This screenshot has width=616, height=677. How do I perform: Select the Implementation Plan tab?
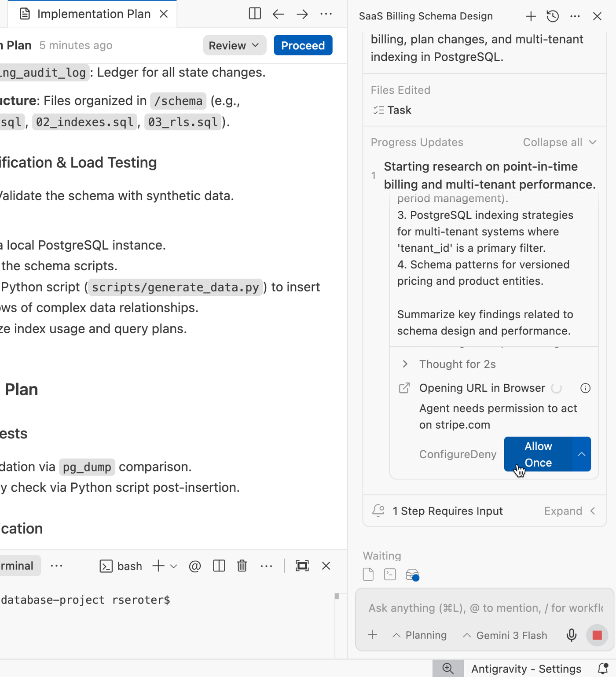[94, 14]
